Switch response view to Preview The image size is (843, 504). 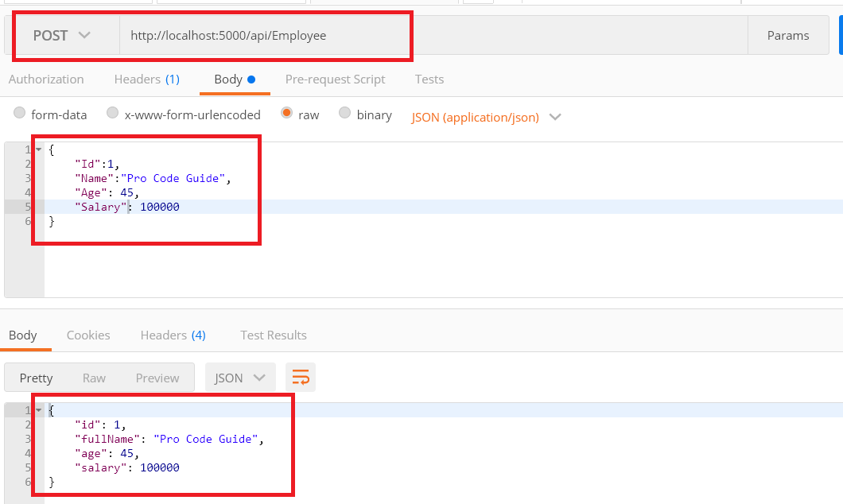(x=157, y=378)
